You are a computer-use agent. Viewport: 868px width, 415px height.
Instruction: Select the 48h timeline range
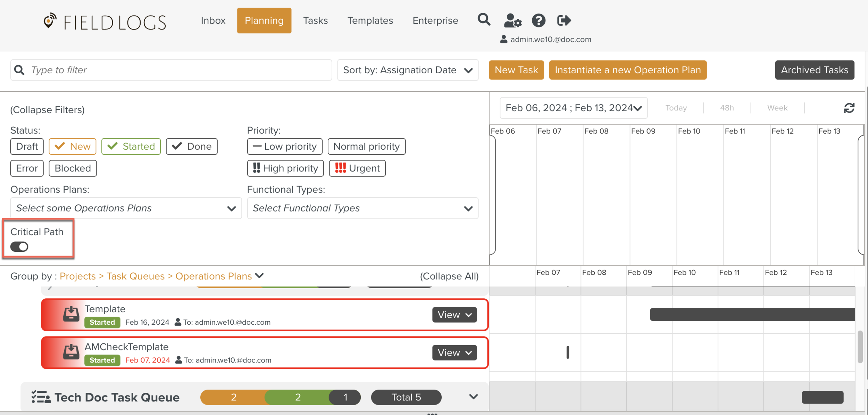(x=727, y=108)
